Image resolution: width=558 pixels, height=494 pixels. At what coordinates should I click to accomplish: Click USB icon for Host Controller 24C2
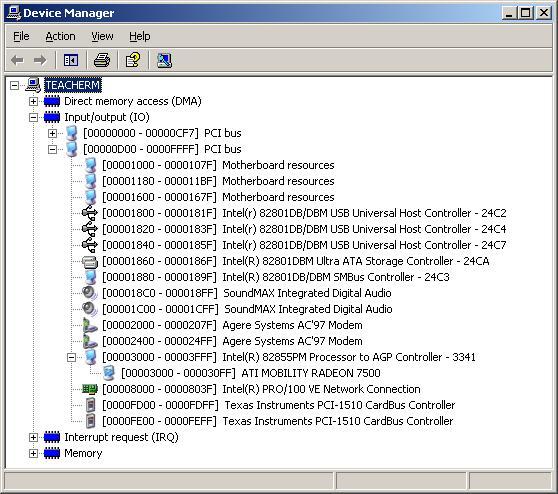click(x=89, y=213)
